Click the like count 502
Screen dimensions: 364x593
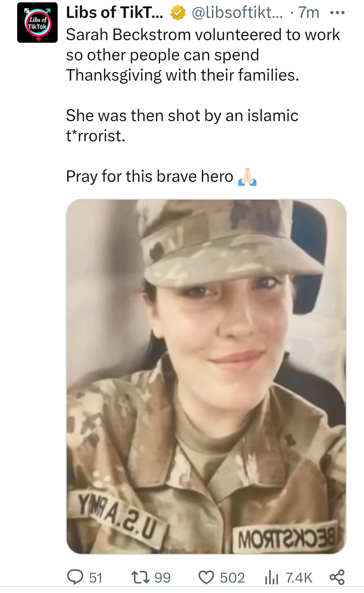pos(232,577)
